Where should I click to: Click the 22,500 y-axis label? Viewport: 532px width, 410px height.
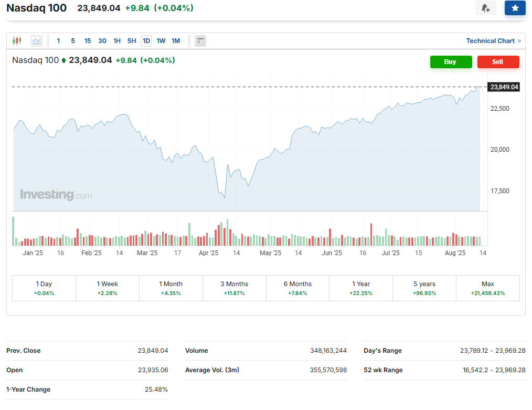point(500,109)
